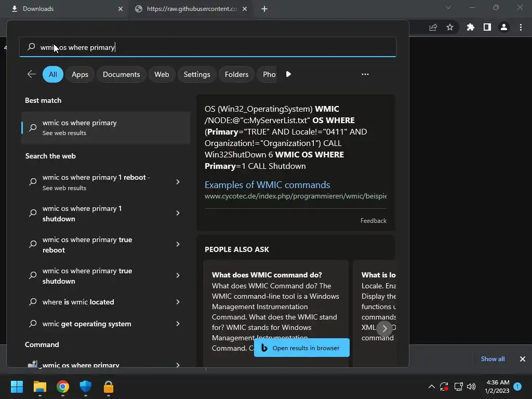Show hidden system tray icons

tap(431, 387)
